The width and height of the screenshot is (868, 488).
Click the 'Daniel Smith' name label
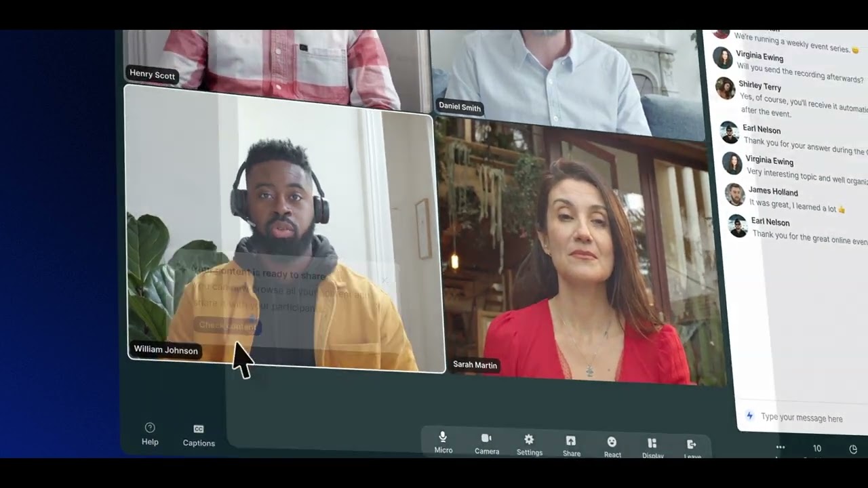click(x=460, y=106)
